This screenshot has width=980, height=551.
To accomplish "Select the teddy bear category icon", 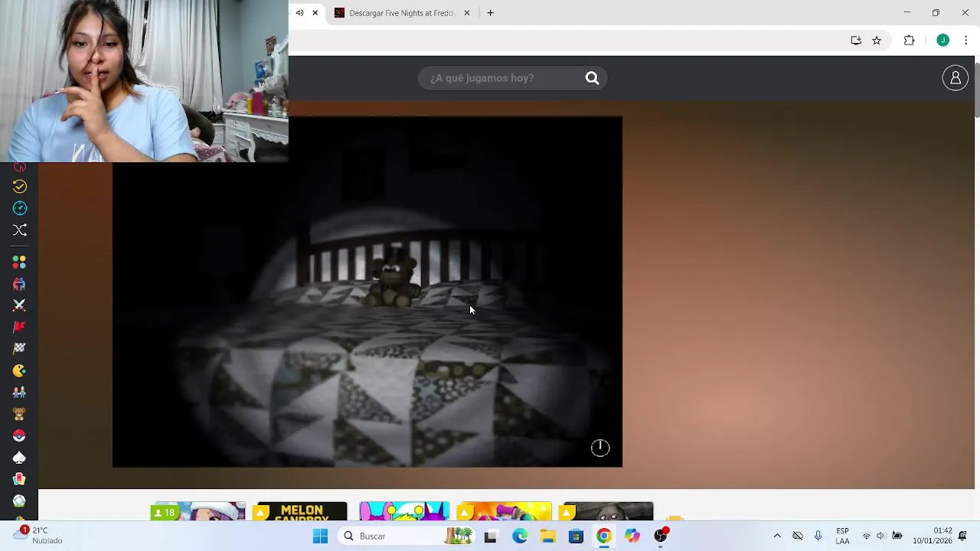I will coord(20,414).
